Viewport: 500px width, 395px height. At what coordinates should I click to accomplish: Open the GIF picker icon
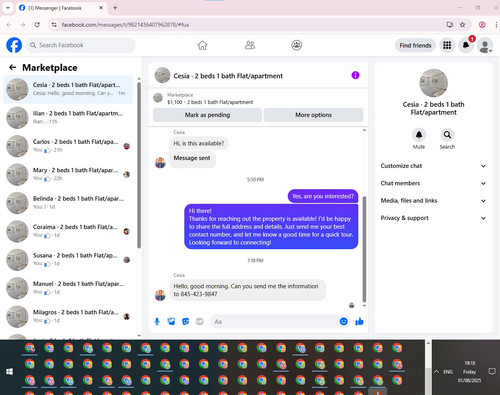click(x=200, y=321)
